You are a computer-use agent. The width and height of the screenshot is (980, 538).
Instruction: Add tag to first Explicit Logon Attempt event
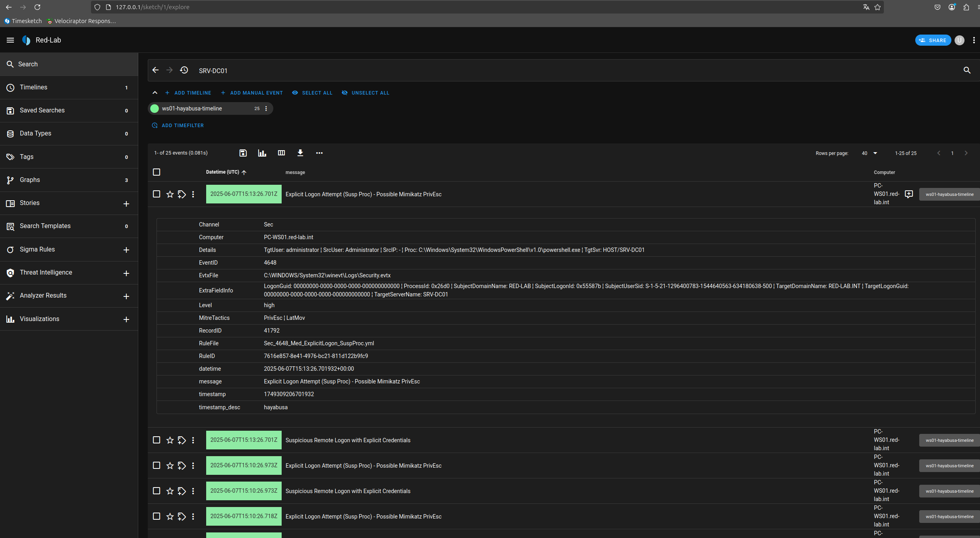coord(182,194)
